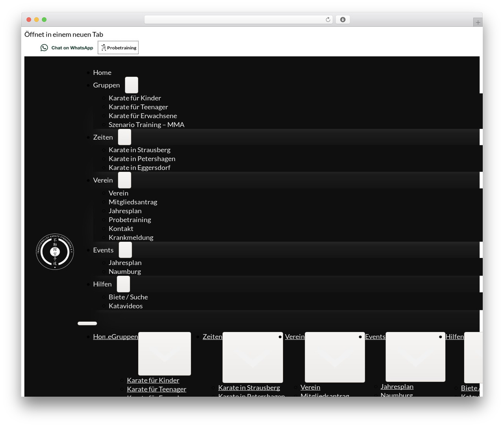Open large chevron dropdown beside horizontal Gruppen
The image size is (504, 427).
point(165,354)
